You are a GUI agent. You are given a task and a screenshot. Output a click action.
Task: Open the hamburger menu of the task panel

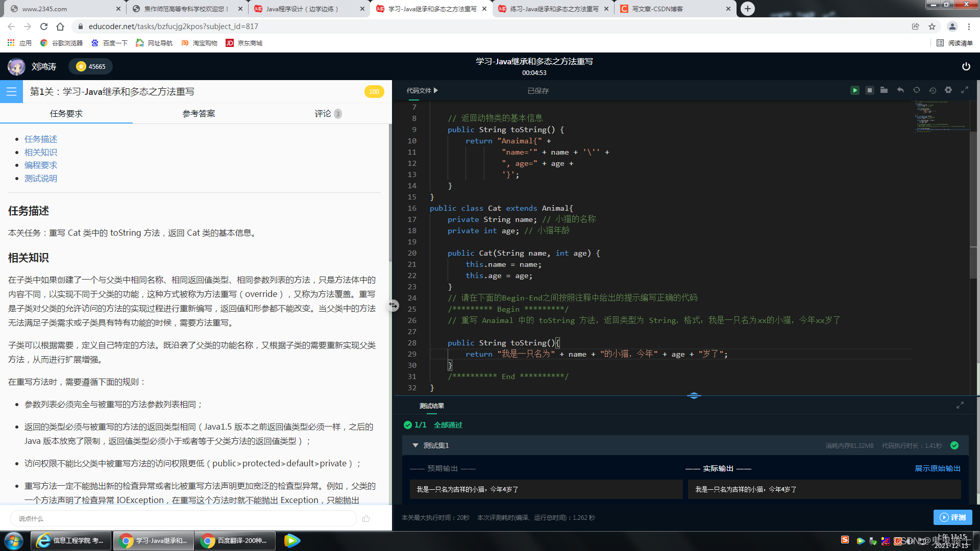click(x=11, y=91)
